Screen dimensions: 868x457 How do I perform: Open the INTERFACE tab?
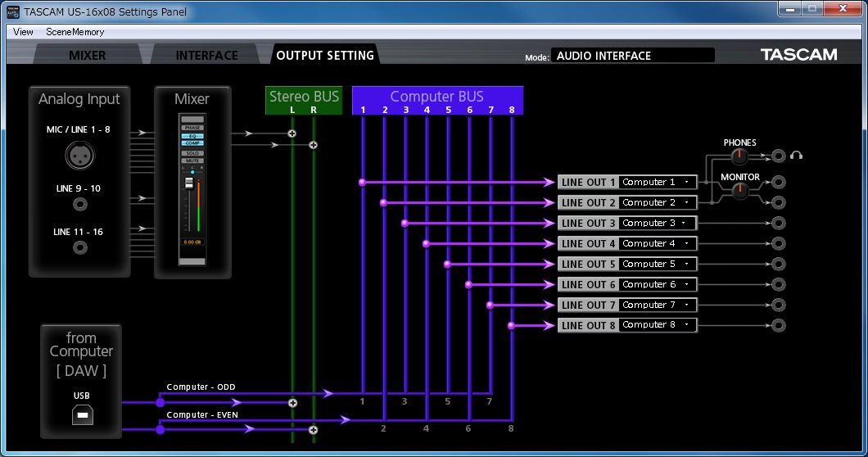206,55
